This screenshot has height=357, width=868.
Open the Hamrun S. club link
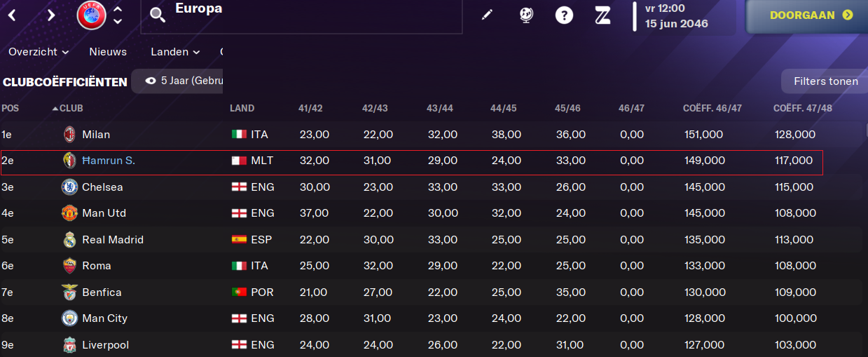[x=109, y=161]
